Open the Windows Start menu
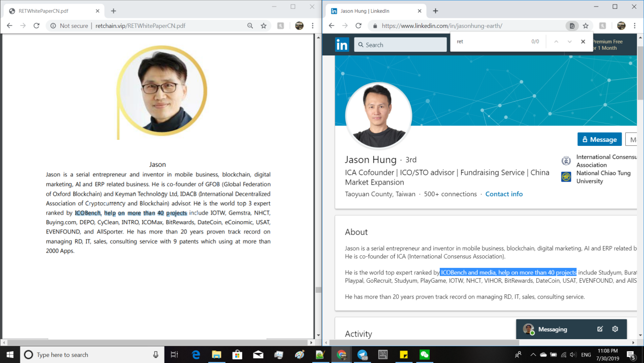644x363 pixels. pyautogui.click(x=10, y=355)
